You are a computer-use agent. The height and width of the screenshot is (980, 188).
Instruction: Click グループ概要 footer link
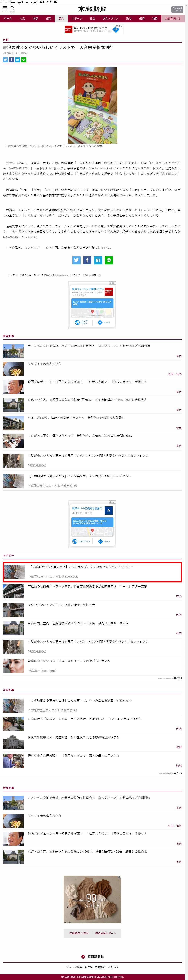coord(74,967)
